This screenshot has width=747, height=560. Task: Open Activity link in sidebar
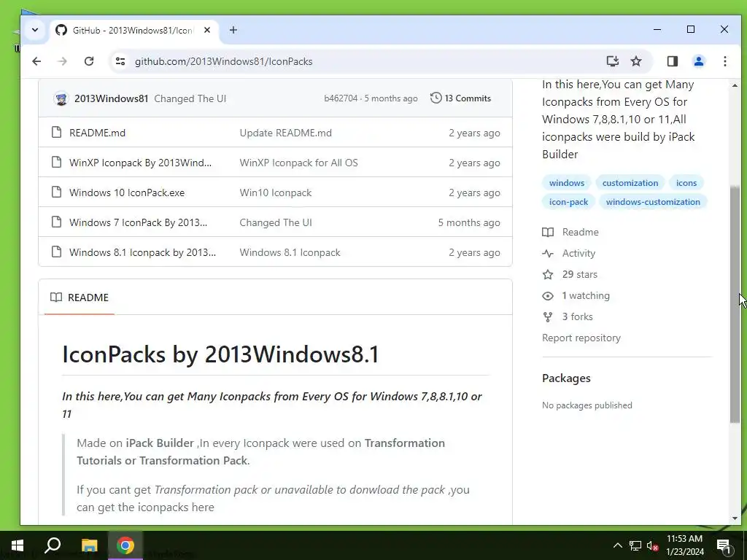[x=569, y=253]
